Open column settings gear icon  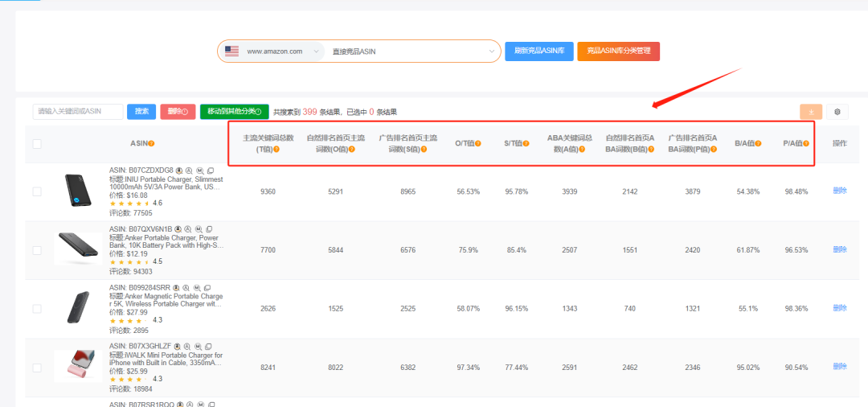tap(837, 112)
